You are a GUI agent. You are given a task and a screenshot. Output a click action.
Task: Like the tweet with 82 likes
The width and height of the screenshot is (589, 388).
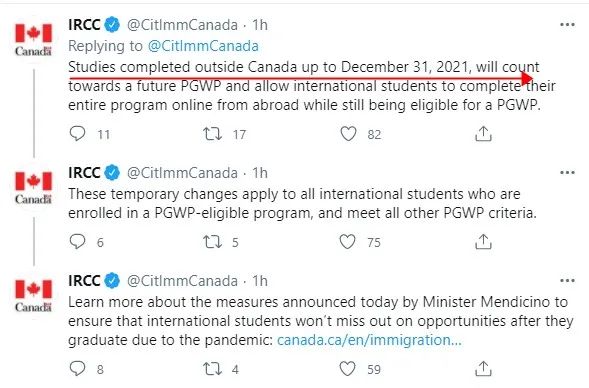348,134
